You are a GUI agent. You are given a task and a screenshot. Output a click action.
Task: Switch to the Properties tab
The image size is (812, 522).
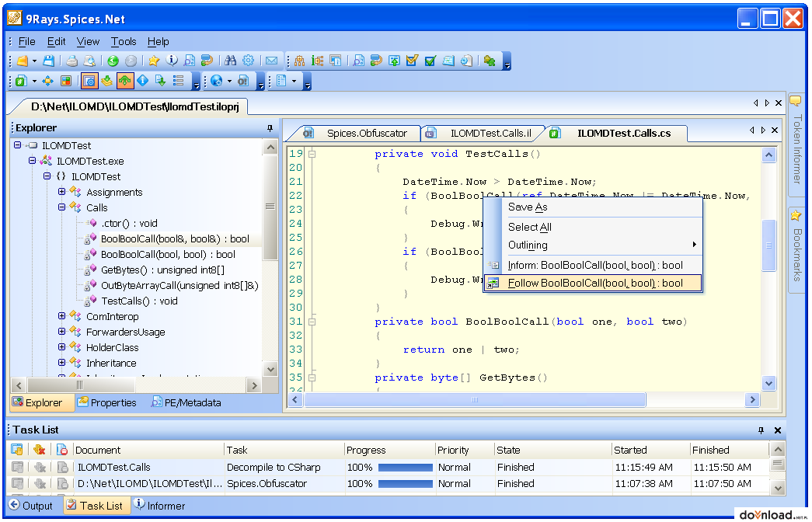point(107,402)
